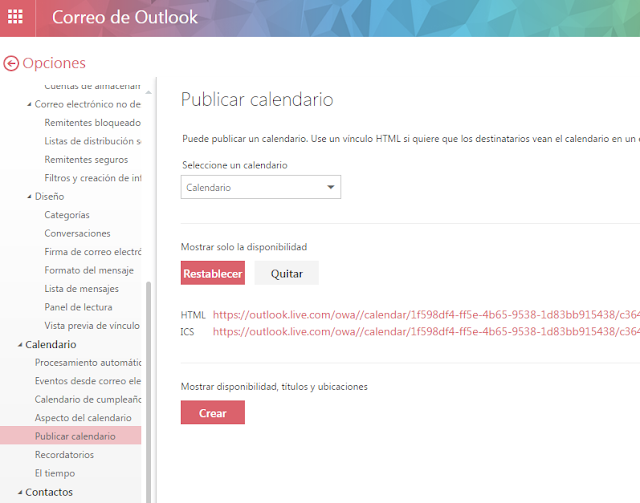Open El tiempo settings
Viewport: 640px width, 503px height.
[55, 473]
